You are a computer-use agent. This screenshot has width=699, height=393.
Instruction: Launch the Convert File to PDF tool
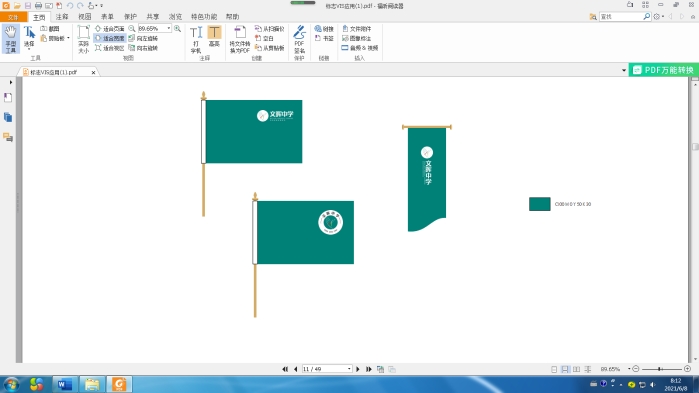coord(239,39)
